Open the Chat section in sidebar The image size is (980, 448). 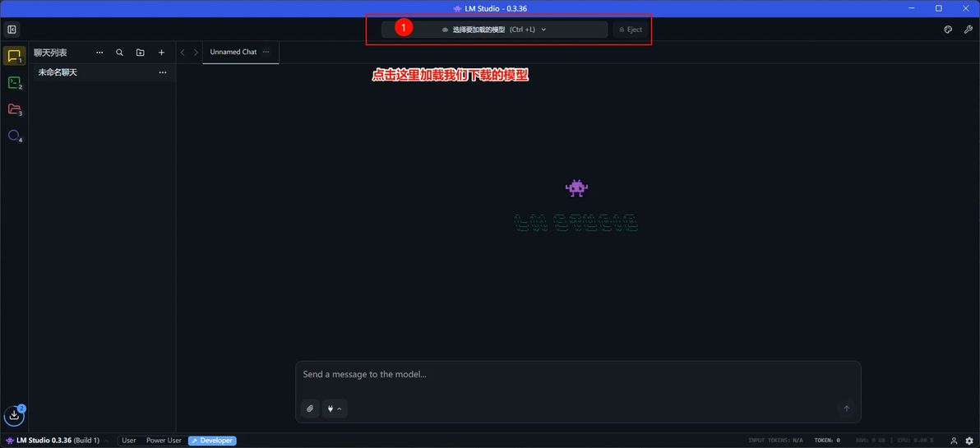coord(14,56)
